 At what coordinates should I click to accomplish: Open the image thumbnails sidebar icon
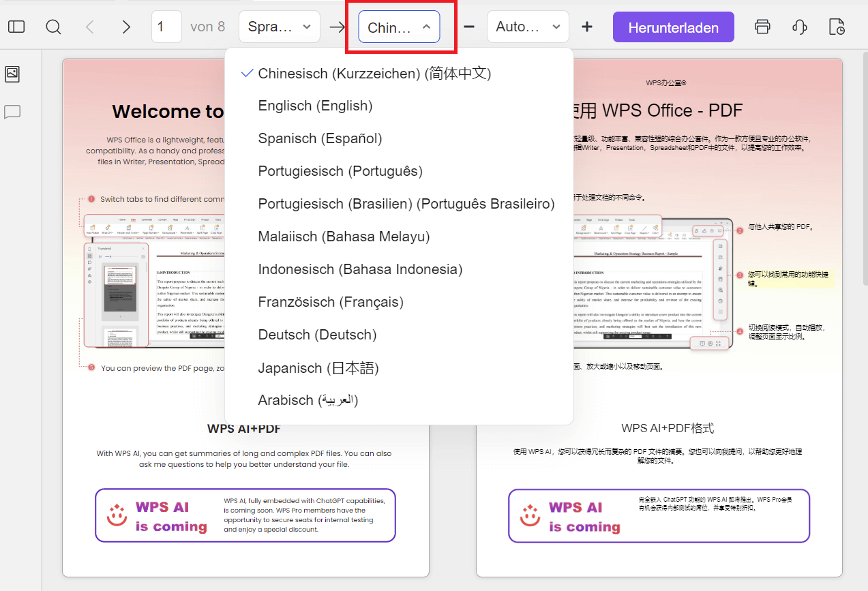12,74
